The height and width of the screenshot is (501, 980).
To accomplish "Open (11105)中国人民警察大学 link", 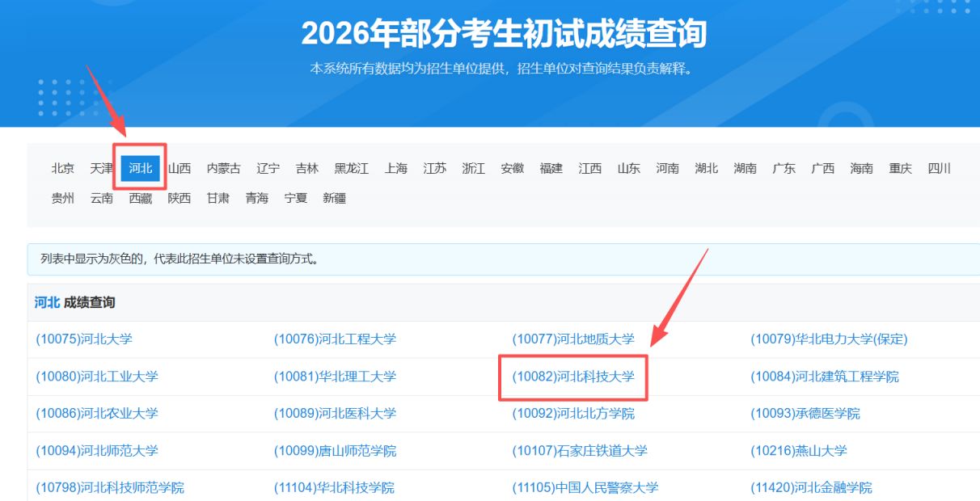I will [x=585, y=488].
